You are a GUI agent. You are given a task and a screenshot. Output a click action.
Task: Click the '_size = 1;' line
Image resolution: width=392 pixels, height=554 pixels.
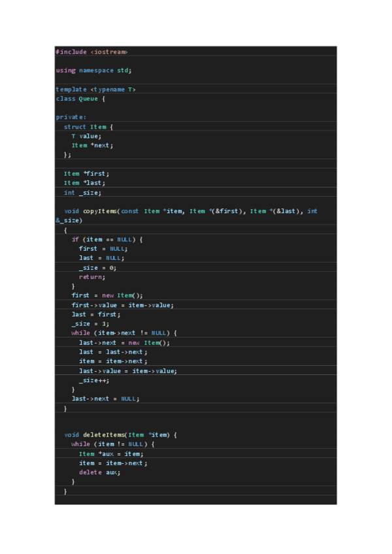pos(90,323)
